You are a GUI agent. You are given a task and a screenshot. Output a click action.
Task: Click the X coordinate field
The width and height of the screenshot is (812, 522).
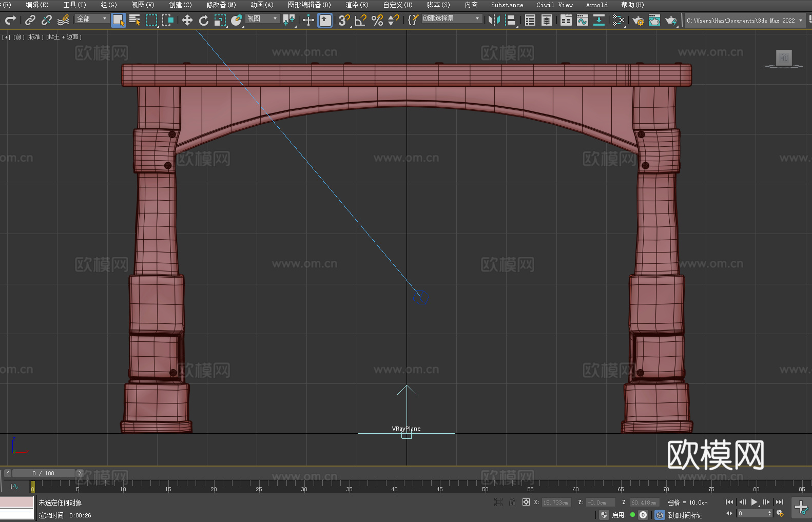556,502
